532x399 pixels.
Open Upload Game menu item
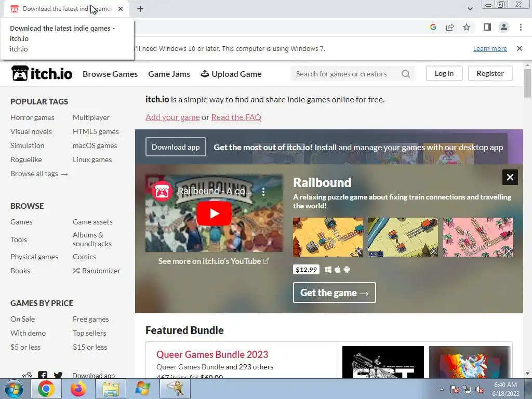pos(231,74)
